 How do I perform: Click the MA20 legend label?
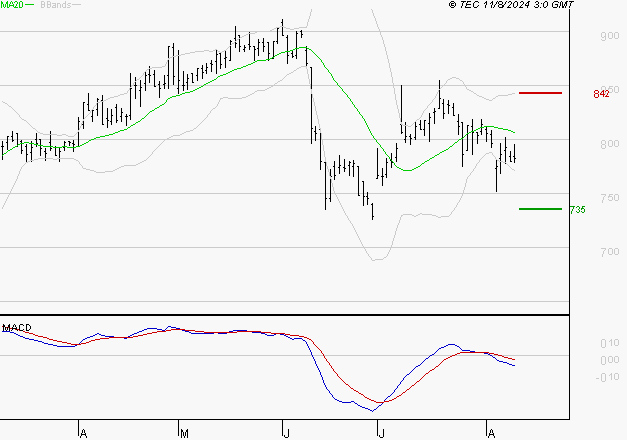pos(12,4)
